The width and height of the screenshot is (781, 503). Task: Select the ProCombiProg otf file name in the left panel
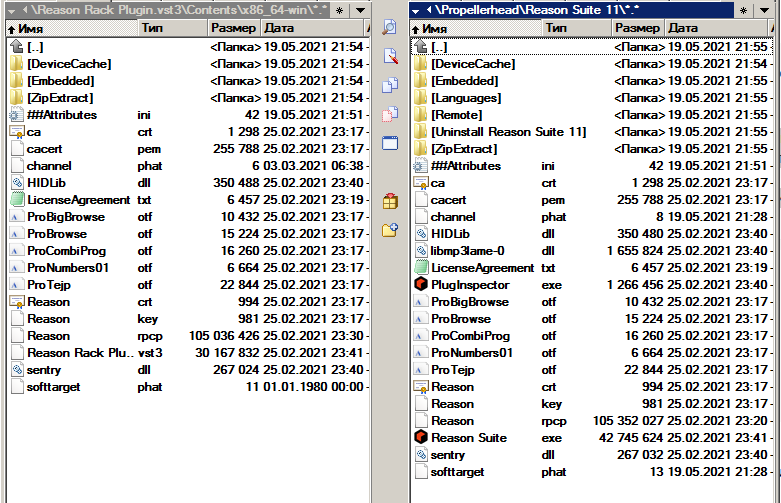66,251
